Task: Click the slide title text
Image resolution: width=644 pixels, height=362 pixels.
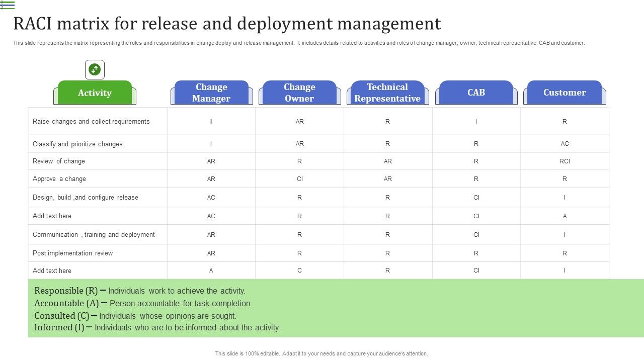Action: (x=228, y=24)
